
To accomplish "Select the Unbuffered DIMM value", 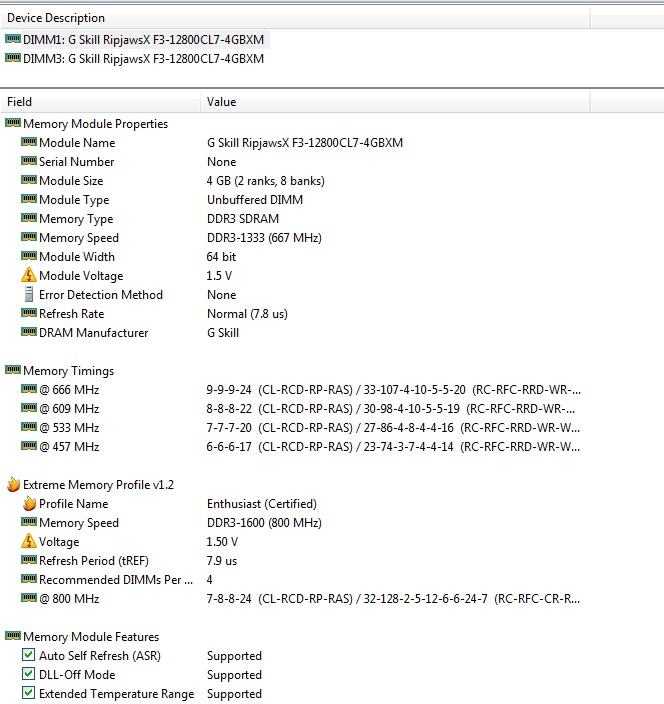I will point(255,200).
